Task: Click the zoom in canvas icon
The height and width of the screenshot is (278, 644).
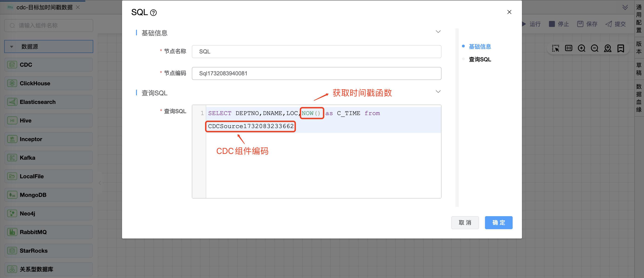Action: [x=581, y=48]
